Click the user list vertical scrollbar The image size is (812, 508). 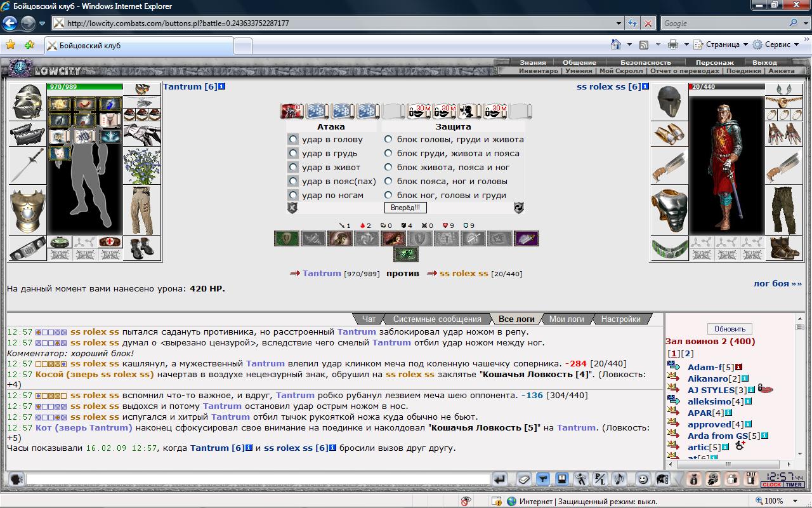799,387
